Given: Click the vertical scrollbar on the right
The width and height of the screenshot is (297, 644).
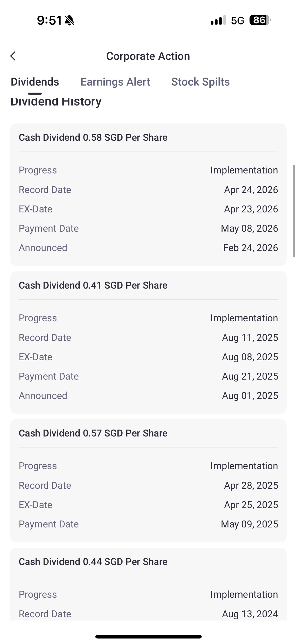Looking at the screenshot, I should 294,211.
